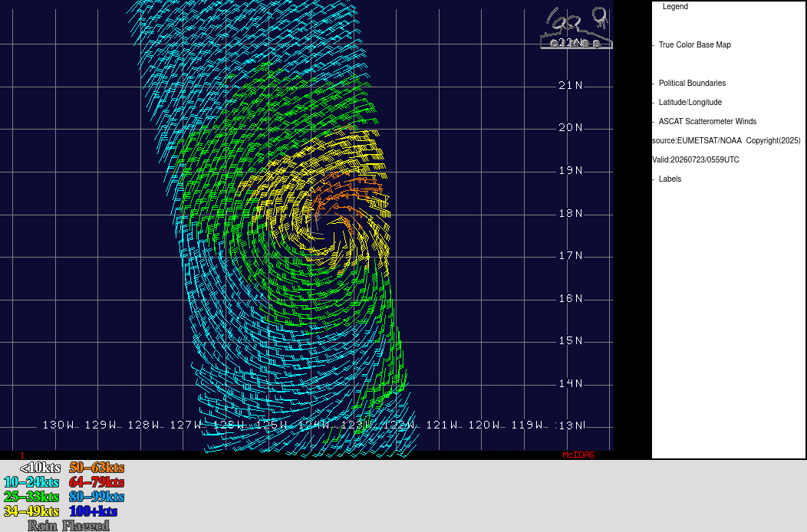
Task: Click the red 64-79kts wind speed key
Action: [97, 482]
